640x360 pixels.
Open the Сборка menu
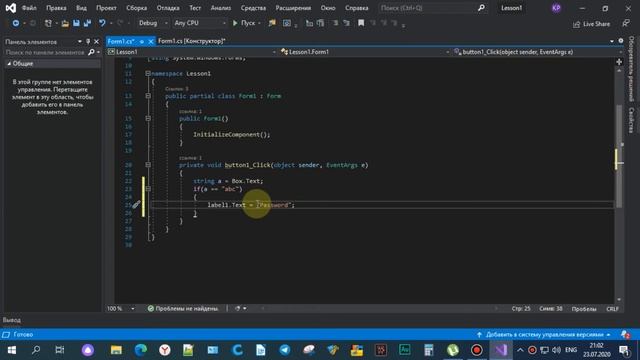pyautogui.click(x=136, y=8)
